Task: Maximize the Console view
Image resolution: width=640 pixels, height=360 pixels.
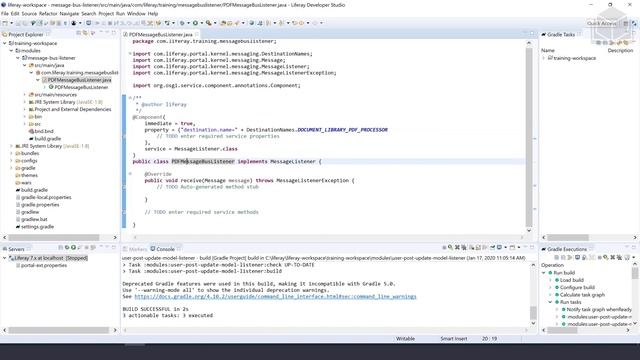Action: pyautogui.click(x=532, y=247)
